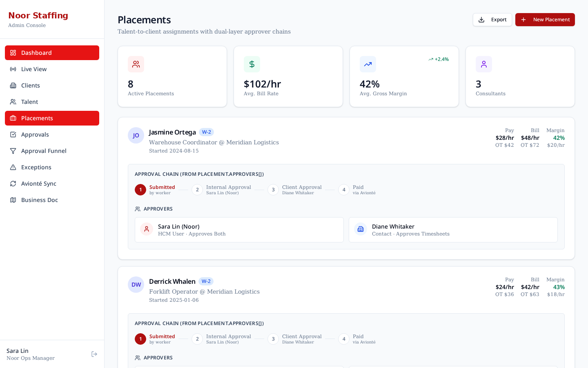
Task: Click the W-2 badge beside Jasmine Ortega
Action: 206,132
